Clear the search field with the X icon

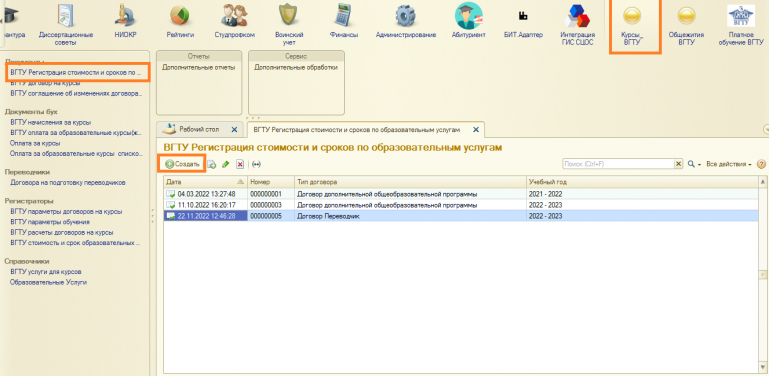coord(679,164)
